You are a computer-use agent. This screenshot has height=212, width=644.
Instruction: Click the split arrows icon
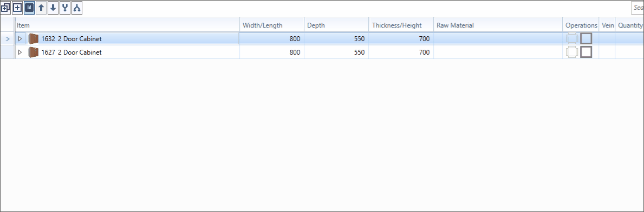[x=77, y=8]
